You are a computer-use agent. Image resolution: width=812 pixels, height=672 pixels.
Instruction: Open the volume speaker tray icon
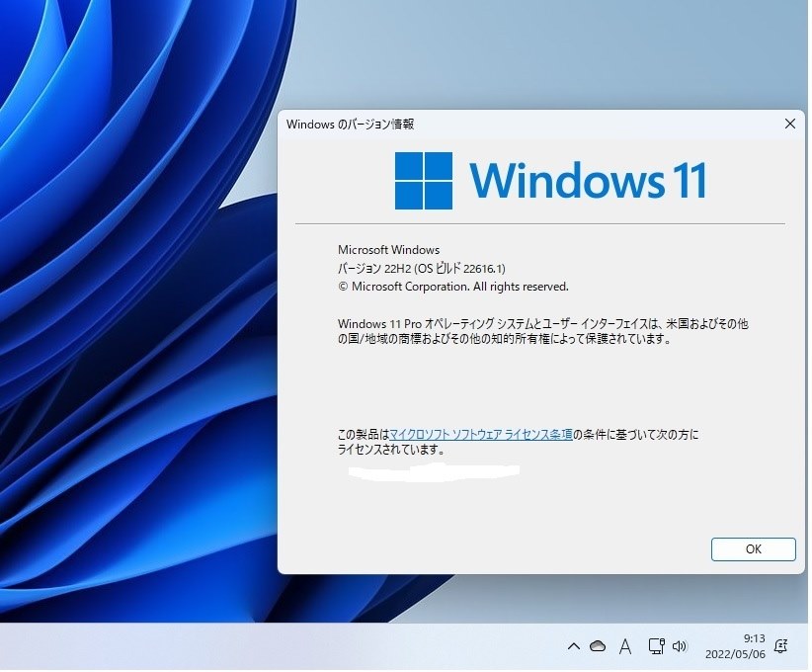679,645
